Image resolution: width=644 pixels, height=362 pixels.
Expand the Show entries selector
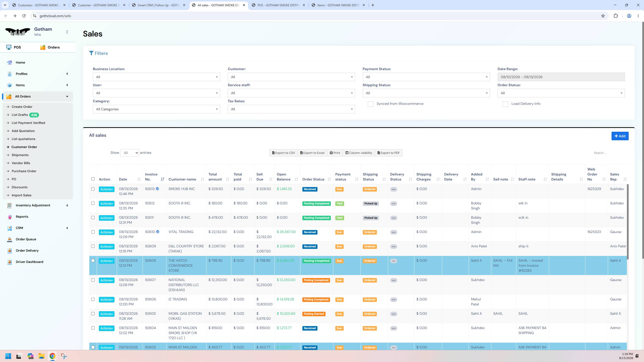[x=130, y=153]
